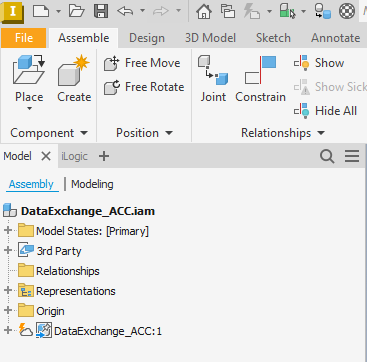Click Show relationships button
This screenshot has width=367, height=362.
319,63
